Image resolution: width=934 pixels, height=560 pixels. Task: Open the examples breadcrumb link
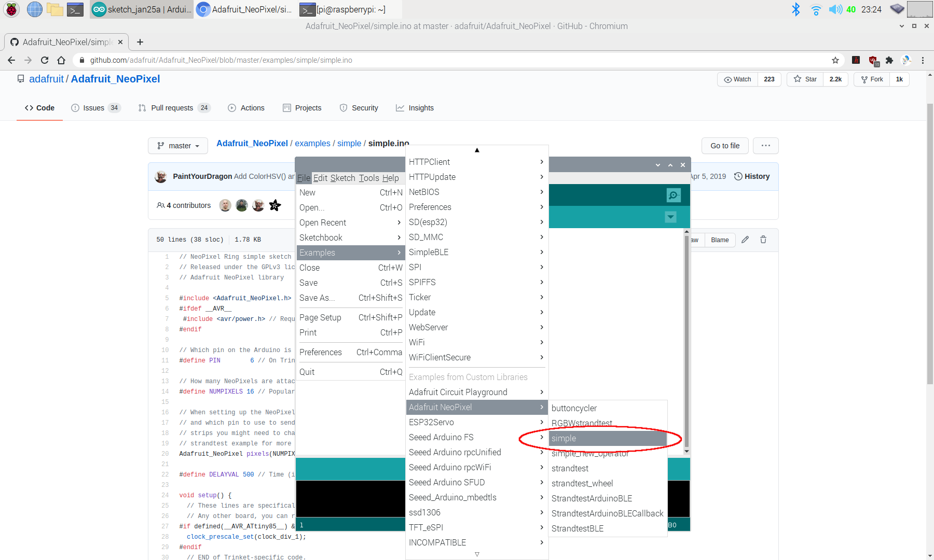click(x=312, y=143)
